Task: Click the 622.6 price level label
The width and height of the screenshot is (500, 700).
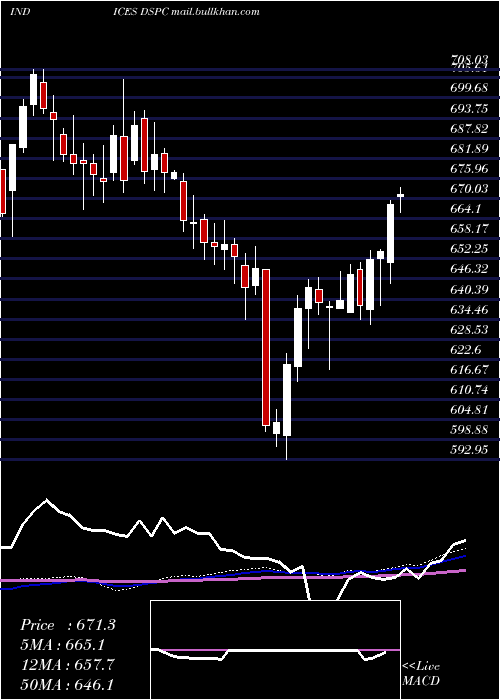Action: [x=466, y=350]
